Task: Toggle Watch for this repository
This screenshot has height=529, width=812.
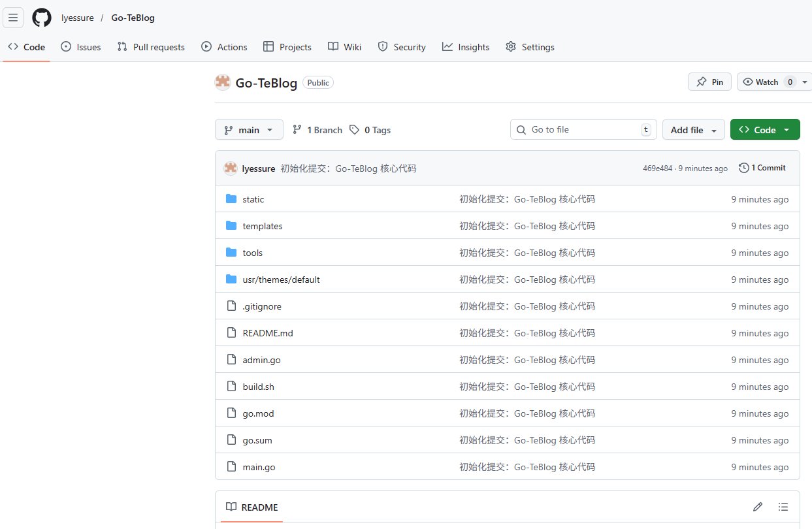Action: (760, 82)
